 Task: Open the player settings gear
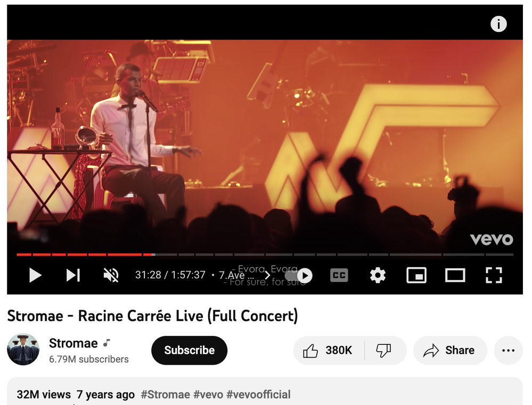coord(378,275)
